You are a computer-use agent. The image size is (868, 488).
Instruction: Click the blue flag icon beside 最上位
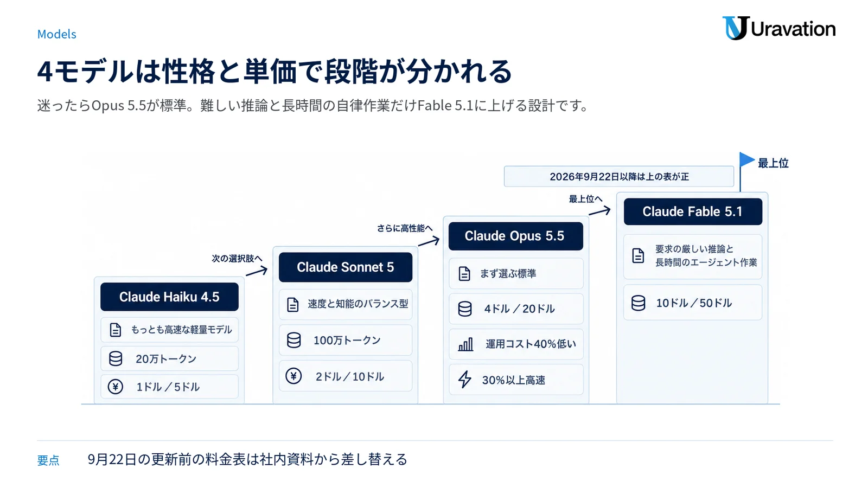(747, 160)
